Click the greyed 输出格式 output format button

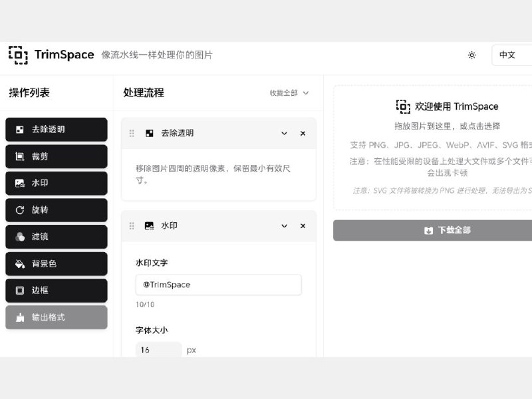point(57,317)
